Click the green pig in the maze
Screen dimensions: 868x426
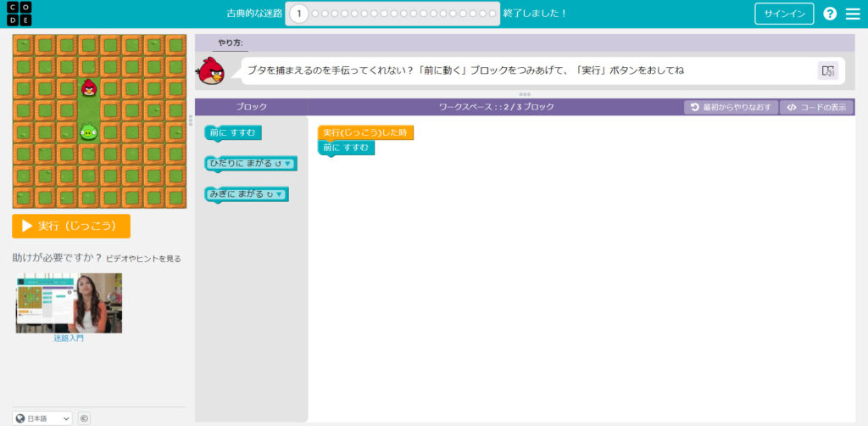tap(88, 132)
